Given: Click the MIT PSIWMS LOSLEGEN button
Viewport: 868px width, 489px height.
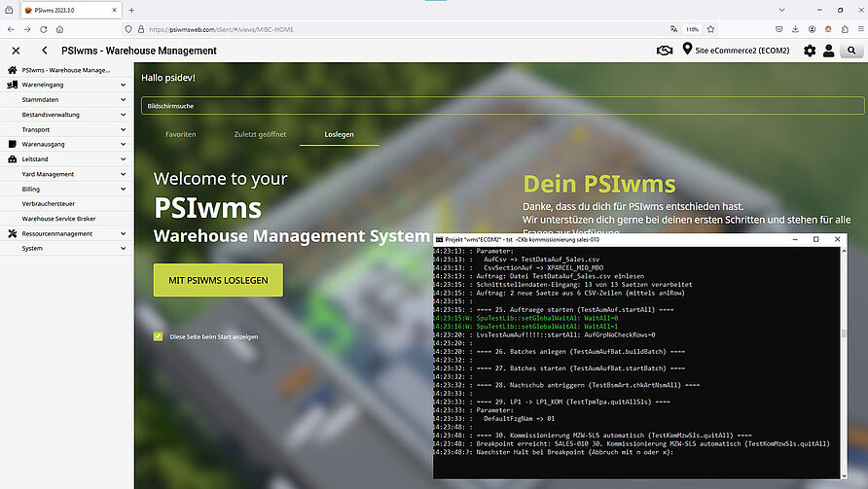Looking at the screenshot, I should (x=218, y=280).
